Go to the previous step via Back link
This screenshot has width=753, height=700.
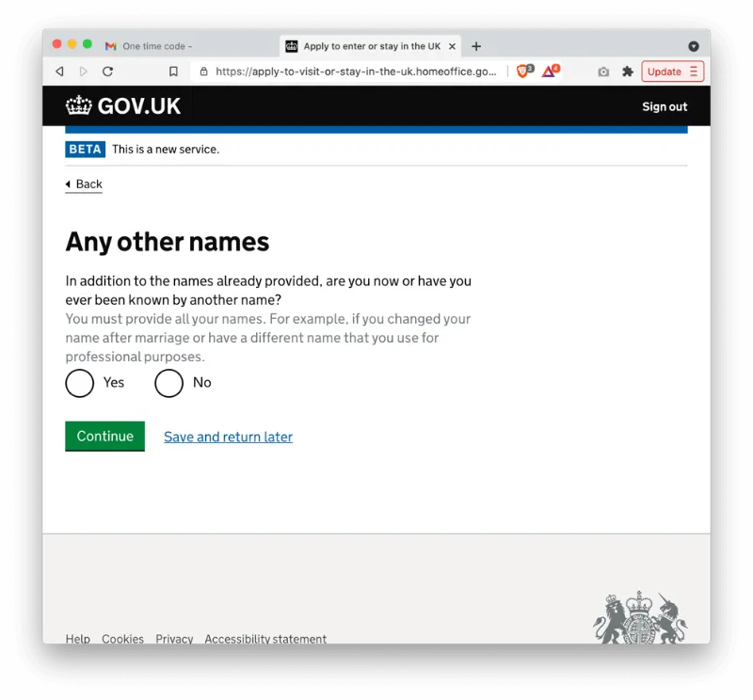click(84, 184)
